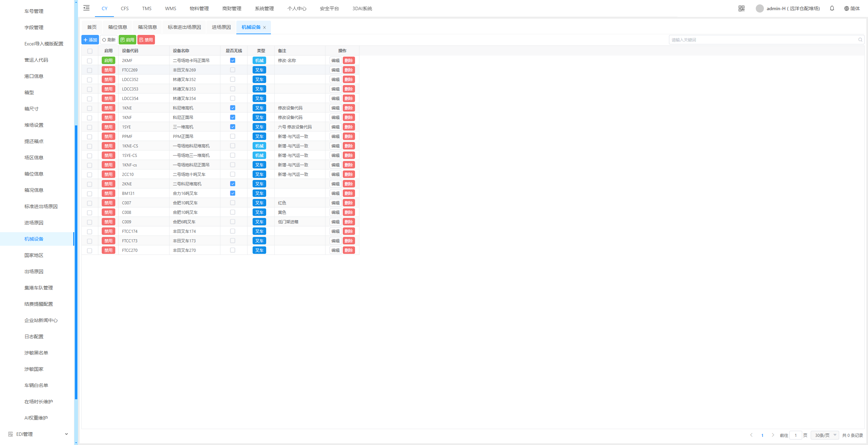Select the row checkbox for FTCC269
Screen dimensions: 868x445
click(x=90, y=70)
